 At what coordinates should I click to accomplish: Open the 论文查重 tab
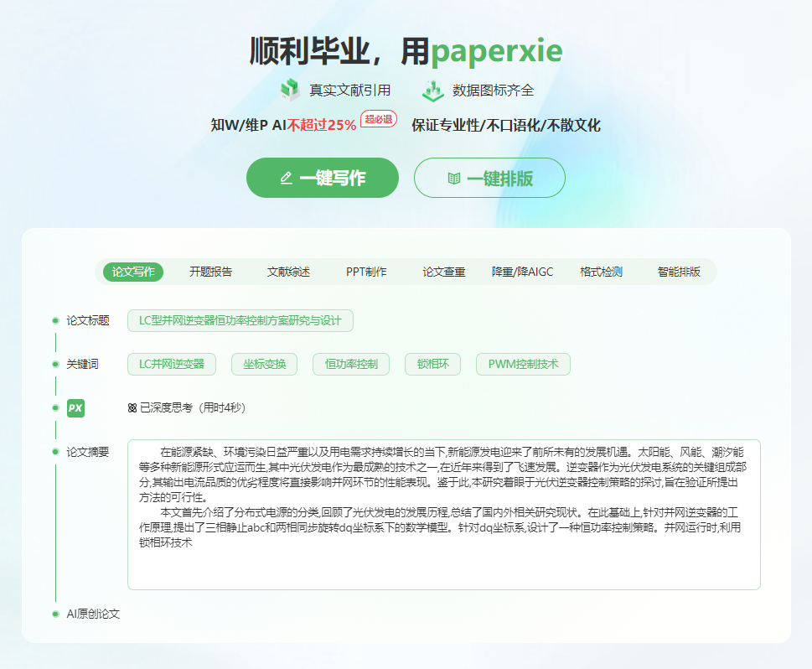pos(444,272)
